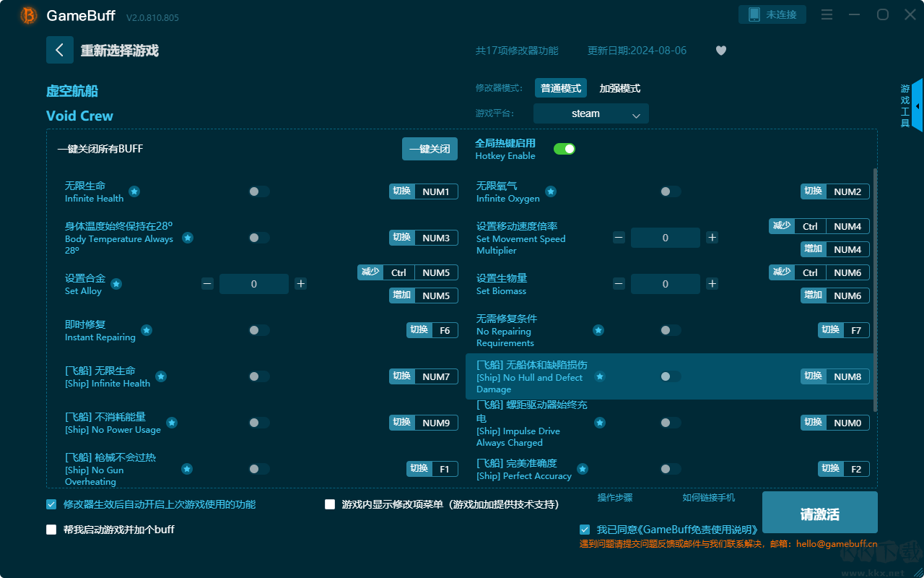The width and height of the screenshot is (924, 578).
Task: Click the star icon beside Set Alloy
Action: (x=116, y=284)
